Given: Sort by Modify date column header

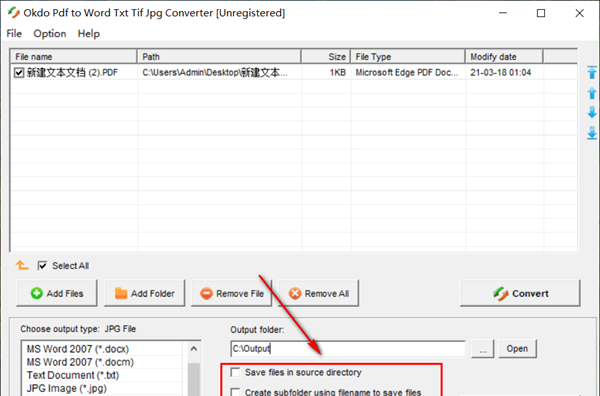Looking at the screenshot, I should click(504, 57).
